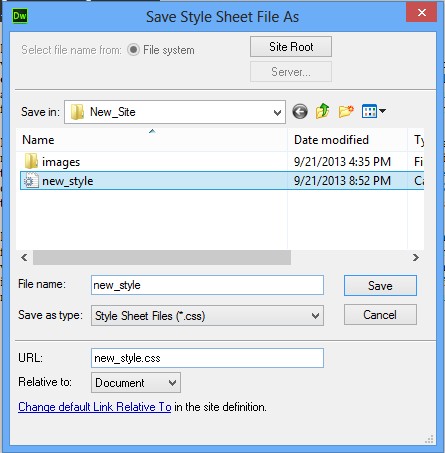Click inside the File name field
Screen dimensions: 445x453
coord(207,285)
